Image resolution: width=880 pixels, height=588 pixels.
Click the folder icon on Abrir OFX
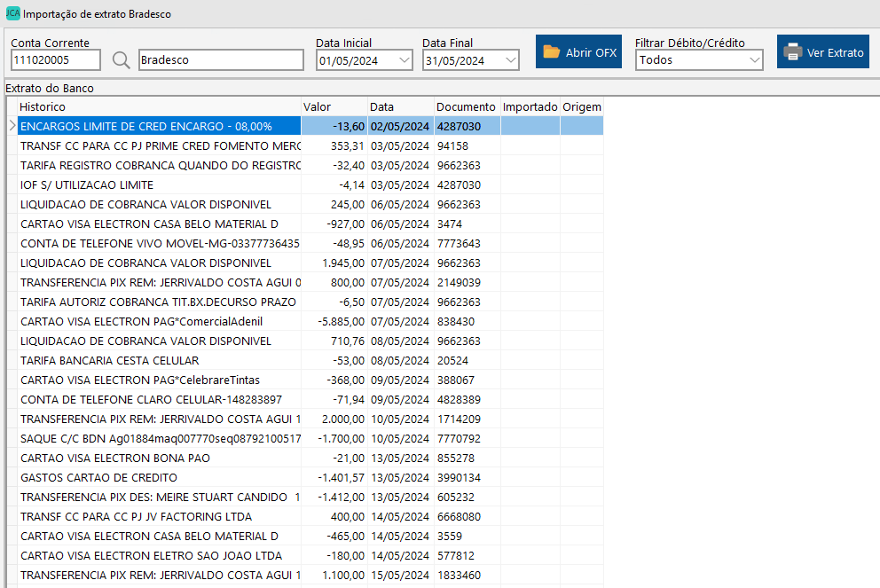point(552,52)
